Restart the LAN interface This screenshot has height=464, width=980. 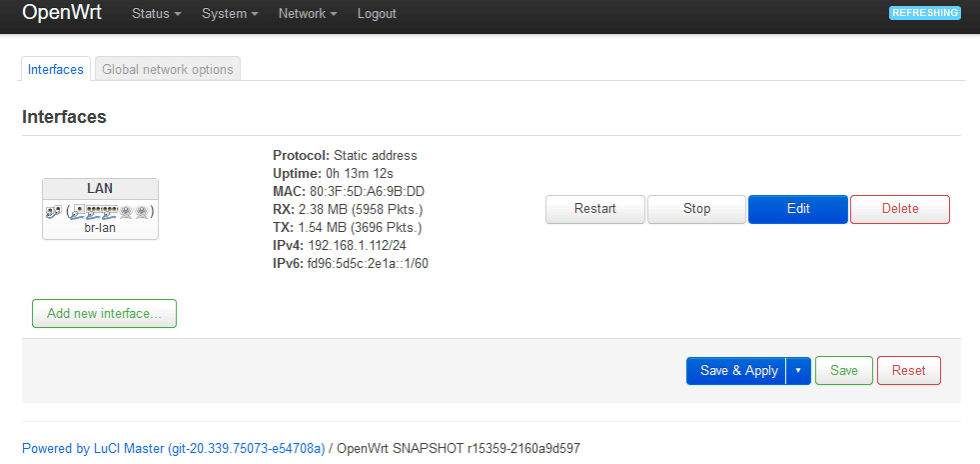click(595, 209)
